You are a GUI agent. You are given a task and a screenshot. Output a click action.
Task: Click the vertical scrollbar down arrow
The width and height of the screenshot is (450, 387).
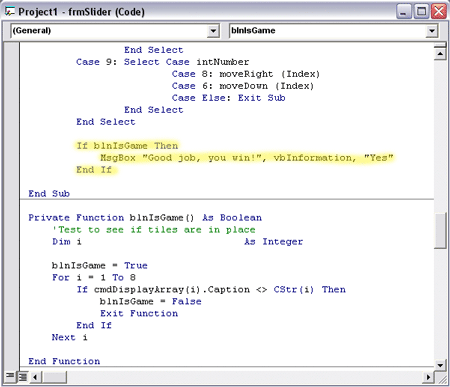click(440, 365)
